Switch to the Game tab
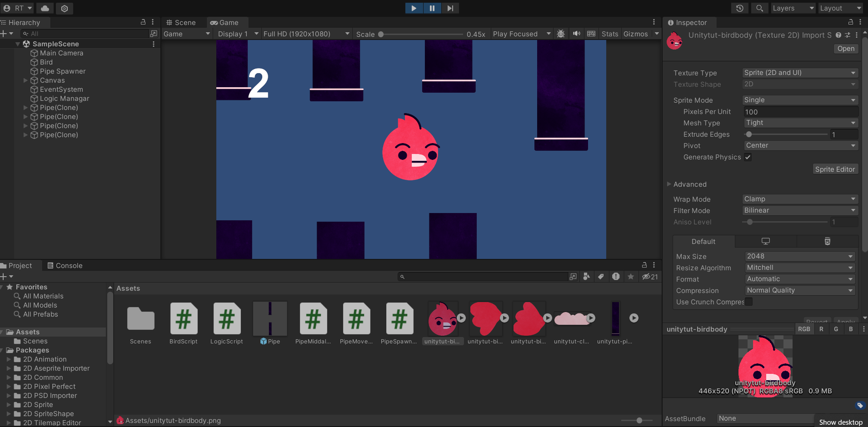Screen dimensions: 868x427 [x=224, y=23]
